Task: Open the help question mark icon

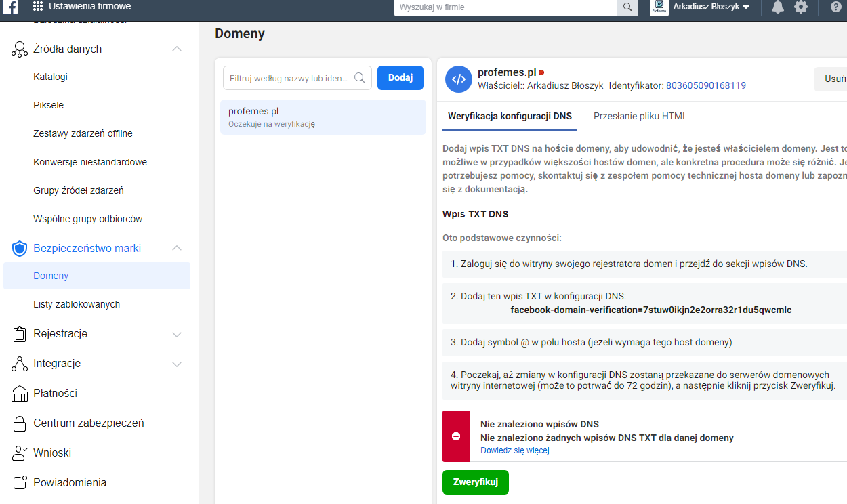Action: pyautogui.click(x=835, y=7)
